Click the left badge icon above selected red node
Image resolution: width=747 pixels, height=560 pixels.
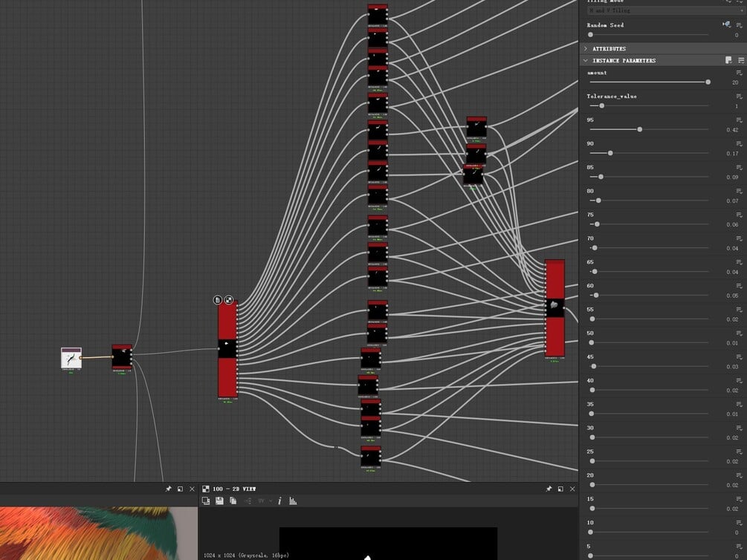[217, 299]
